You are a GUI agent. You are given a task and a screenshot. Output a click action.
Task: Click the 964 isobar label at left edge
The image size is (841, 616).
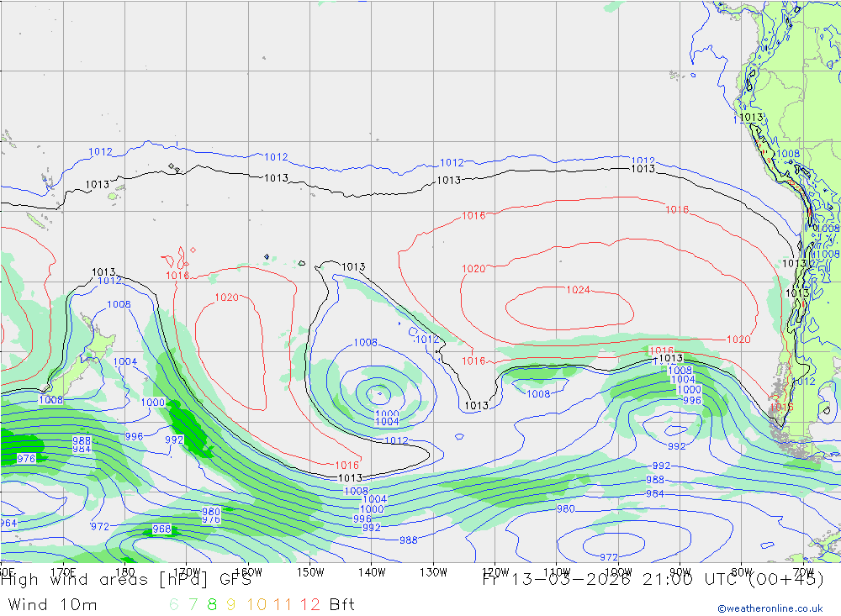8,524
